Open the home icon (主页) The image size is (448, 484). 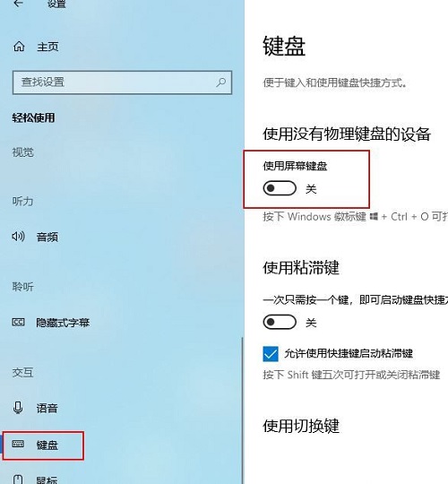tap(19, 47)
